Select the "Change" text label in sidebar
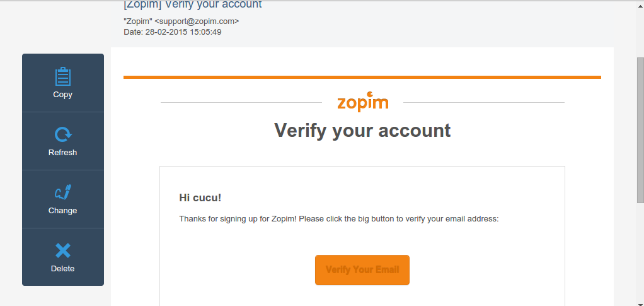Image resolution: width=644 pixels, height=306 pixels. coord(62,211)
